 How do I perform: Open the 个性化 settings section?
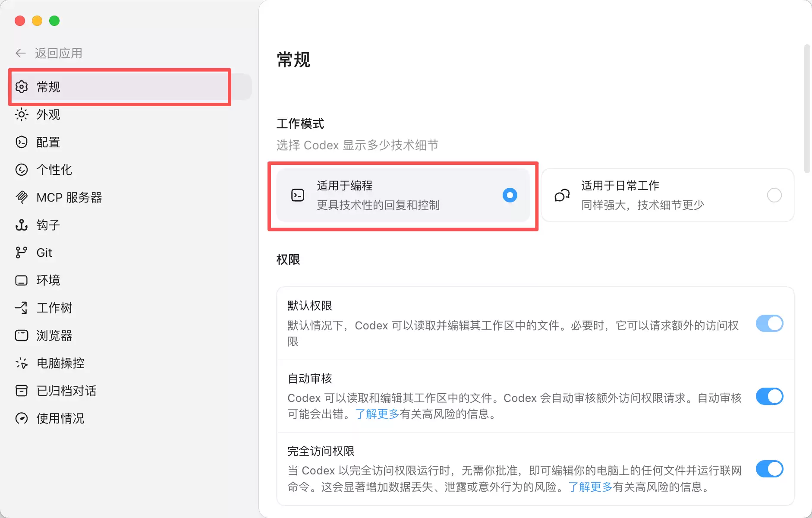point(129,170)
